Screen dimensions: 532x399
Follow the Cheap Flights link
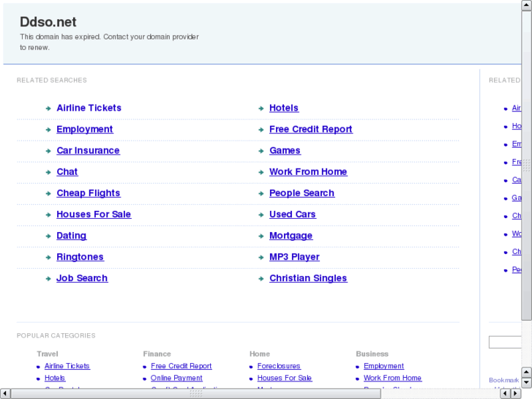click(x=89, y=193)
